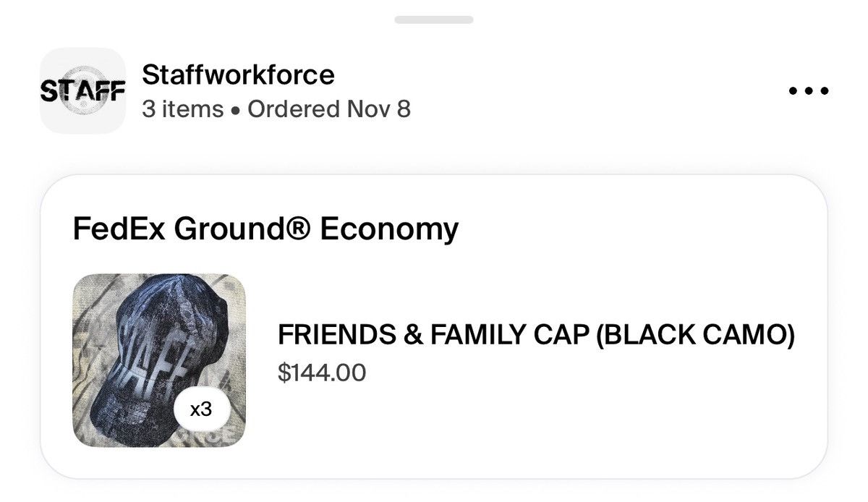Image resolution: width=868 pixels, height=502 pixels.
Task: Click empty space right of FedEx heading
Action: tap(637, 229)
